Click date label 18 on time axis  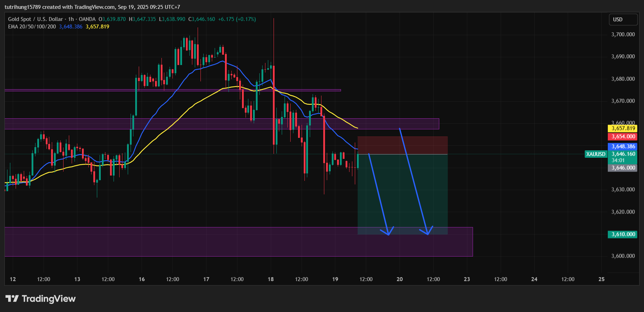point(271,279)
